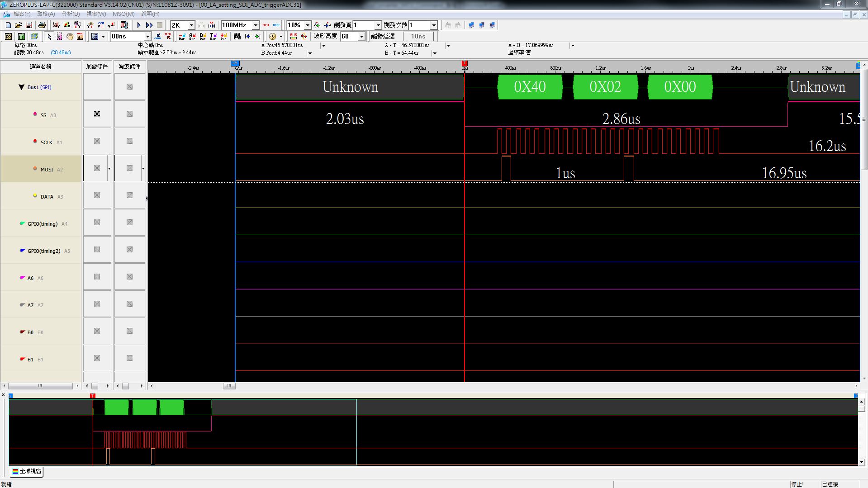Viewport: 868px width, 488px height.
Task: Open the 觸發次數 (trigger count) dropdown
Action: pyautogui.click(x=434, y=25)
